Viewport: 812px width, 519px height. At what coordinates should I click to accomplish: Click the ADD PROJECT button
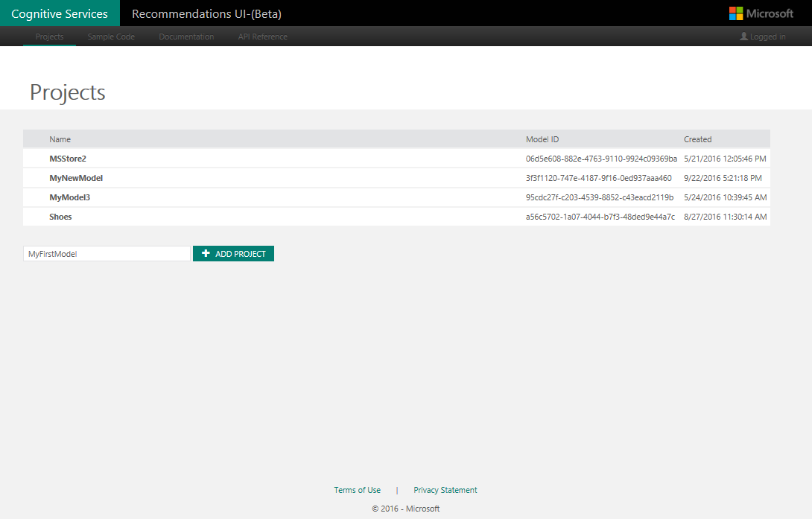234,254
